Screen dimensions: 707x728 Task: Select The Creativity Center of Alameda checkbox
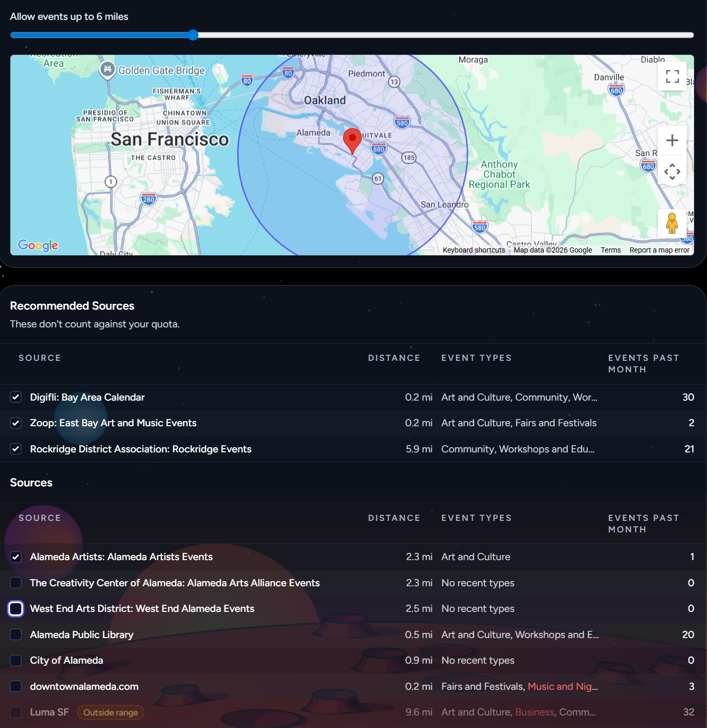tap(16, 583)
